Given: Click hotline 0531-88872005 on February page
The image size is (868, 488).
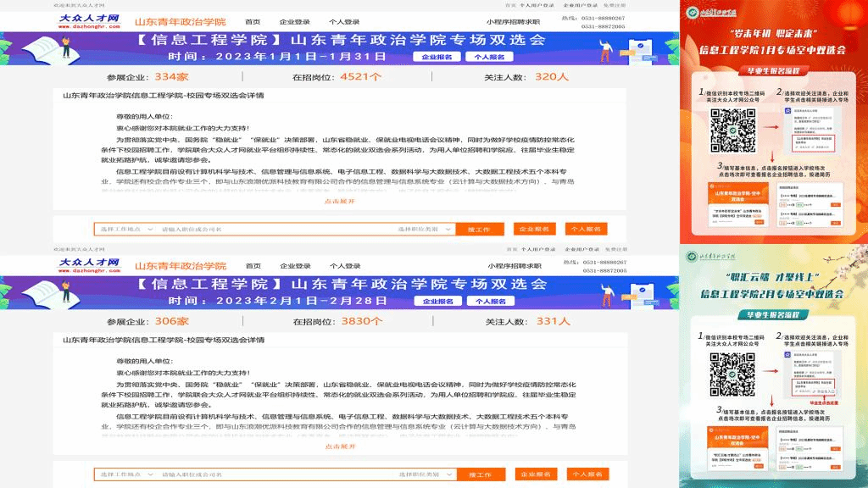Looking at the screenshot, I should tap(604, 270).
